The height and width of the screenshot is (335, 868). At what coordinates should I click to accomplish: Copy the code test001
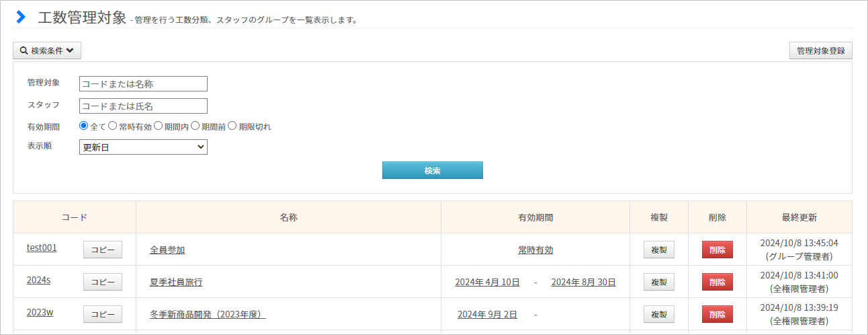[103, 250]
